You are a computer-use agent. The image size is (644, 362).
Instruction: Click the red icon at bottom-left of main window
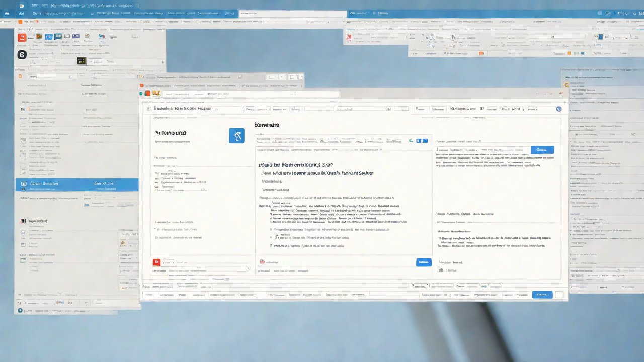(156, 262)
